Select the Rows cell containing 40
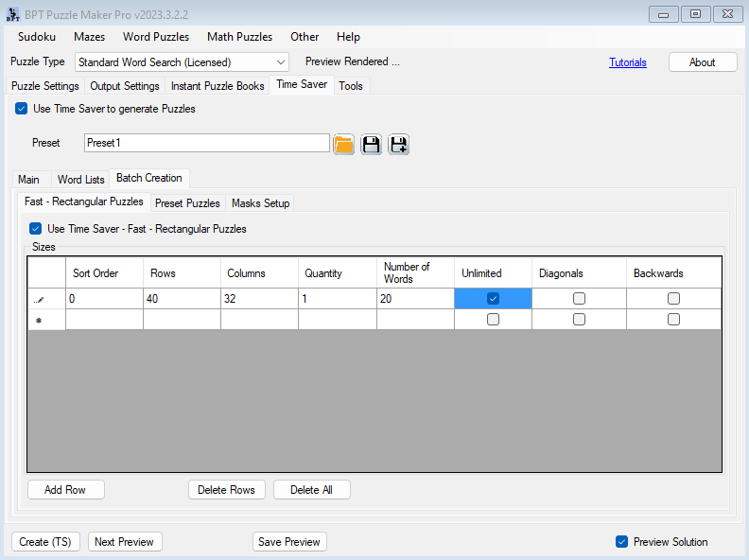 point(182,298)
